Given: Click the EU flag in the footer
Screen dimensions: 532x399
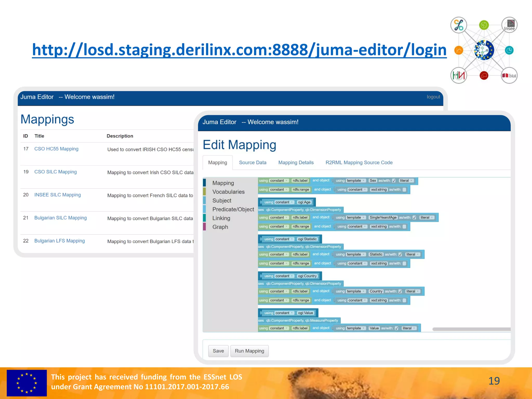Looking at the screenshot, I should (27, 383).
